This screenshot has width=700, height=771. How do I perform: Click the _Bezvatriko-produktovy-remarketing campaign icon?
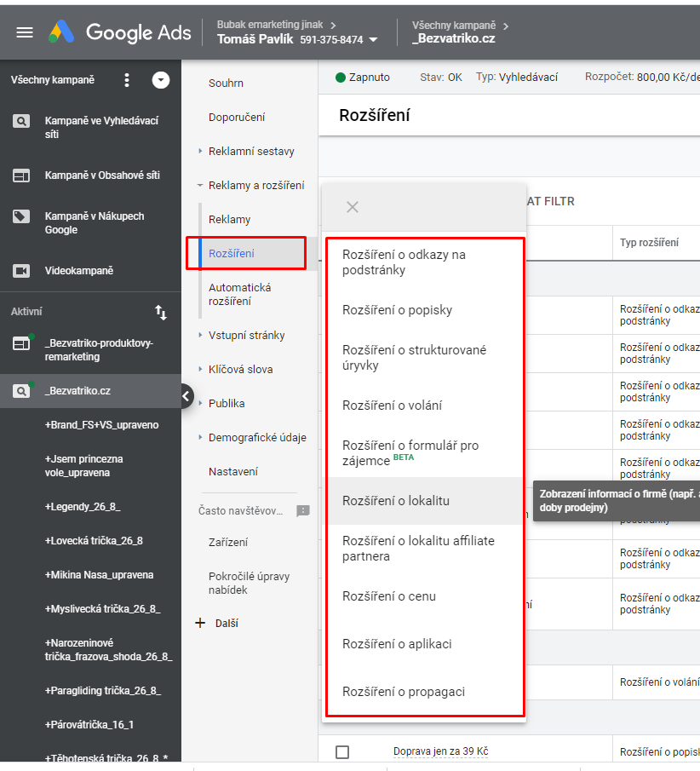[22, 343]
